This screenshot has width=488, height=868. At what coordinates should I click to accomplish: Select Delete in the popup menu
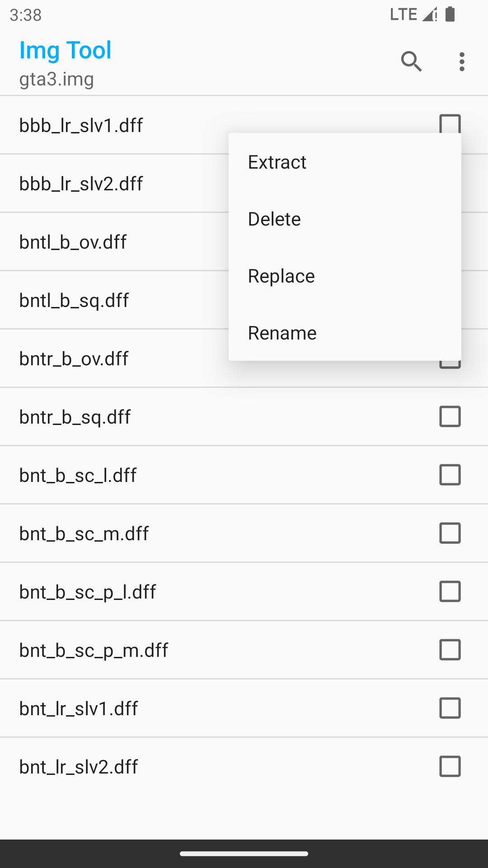pyautogui.click(x=274, y=219)
